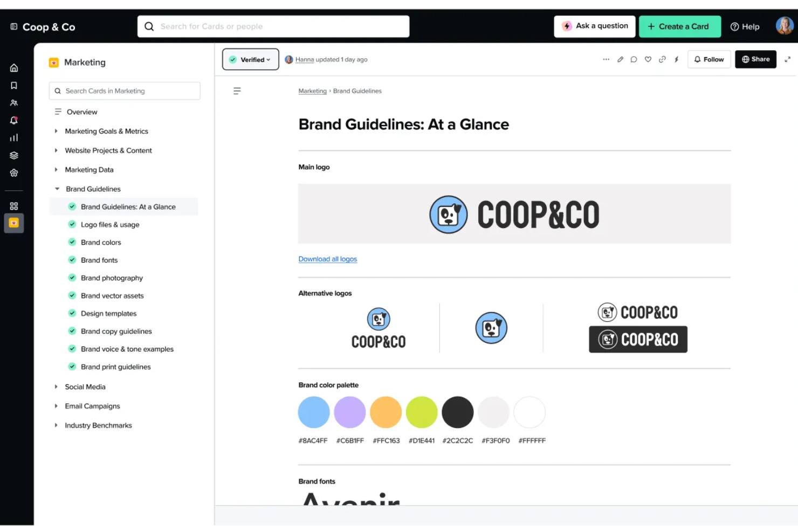The width and height of the screenshot is (798, 532).
Task: Expand the Marketing Goals & Metrics folder
Action: pos(56,131)
